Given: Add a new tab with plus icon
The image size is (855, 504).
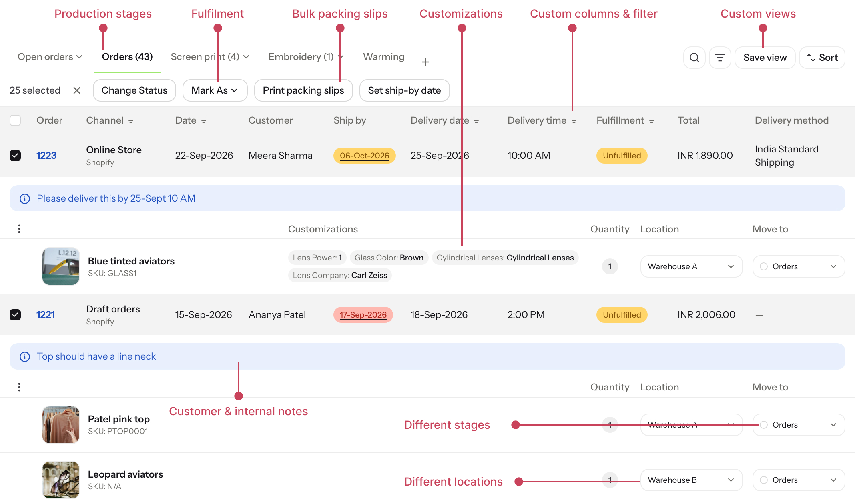Looking at the screenshot, I should click(x=425, y=62).
